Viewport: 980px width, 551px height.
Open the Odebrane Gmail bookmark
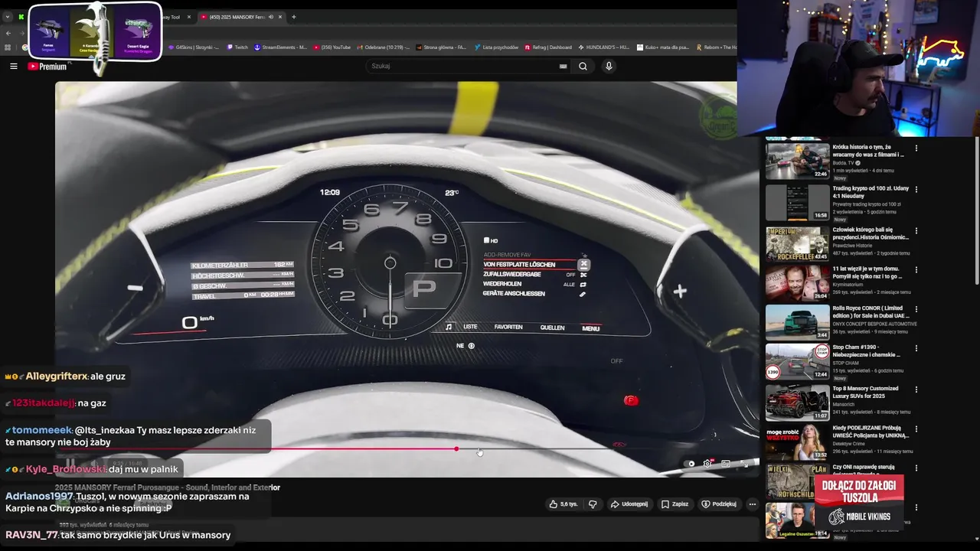point(384,47)
